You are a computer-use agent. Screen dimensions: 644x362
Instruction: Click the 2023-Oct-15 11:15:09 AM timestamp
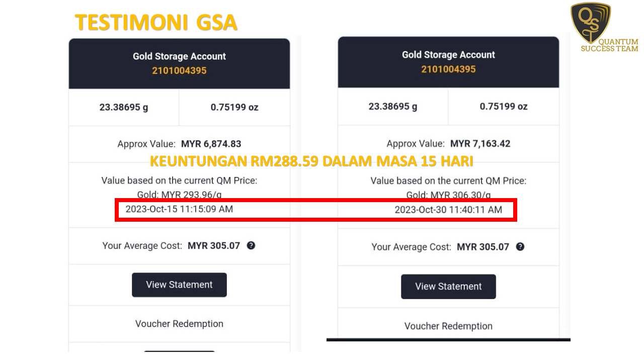tap(179, 209)
